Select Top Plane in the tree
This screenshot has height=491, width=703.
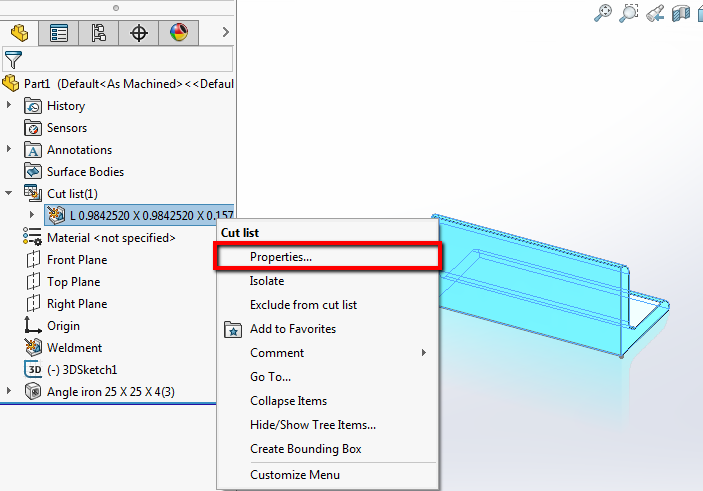click(x=74, y=282)
